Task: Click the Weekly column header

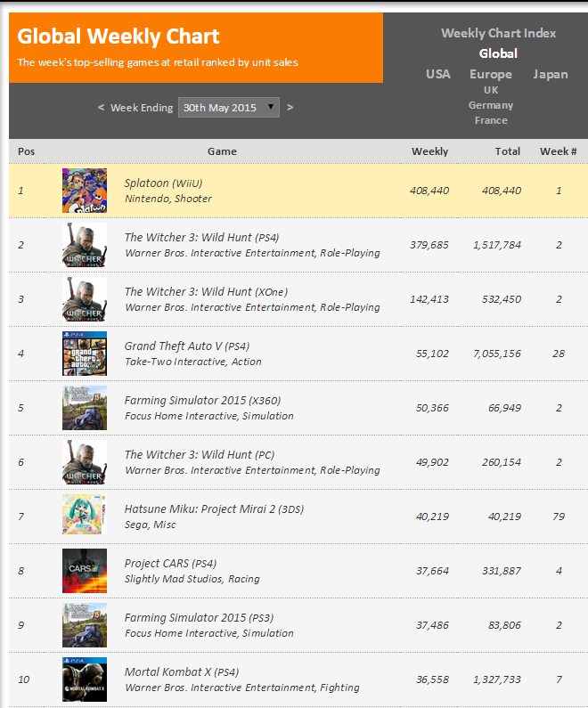Action: (x=429, y=151)
